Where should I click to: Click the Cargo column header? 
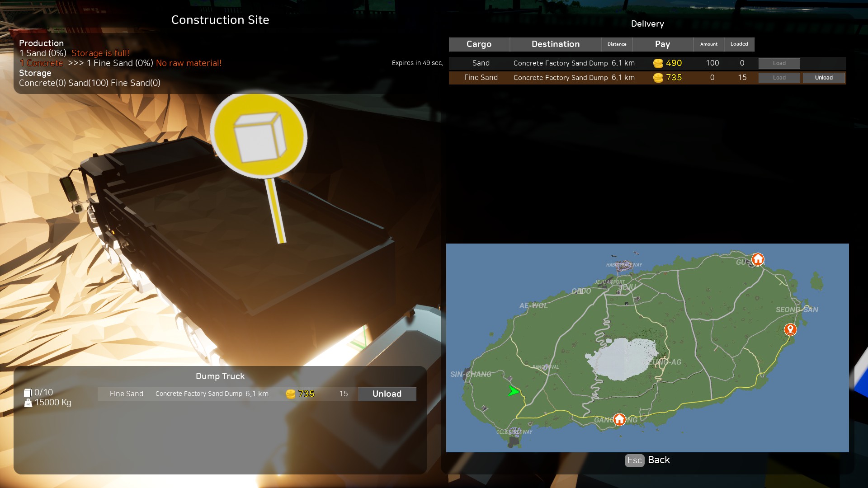click(479, 44)
